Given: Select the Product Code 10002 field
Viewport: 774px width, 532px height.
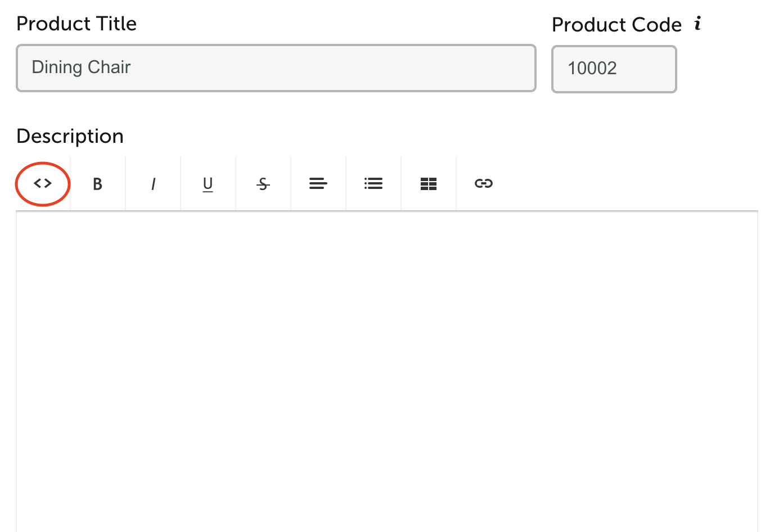Looking at the screenshot, I should (x=614, y=69).
